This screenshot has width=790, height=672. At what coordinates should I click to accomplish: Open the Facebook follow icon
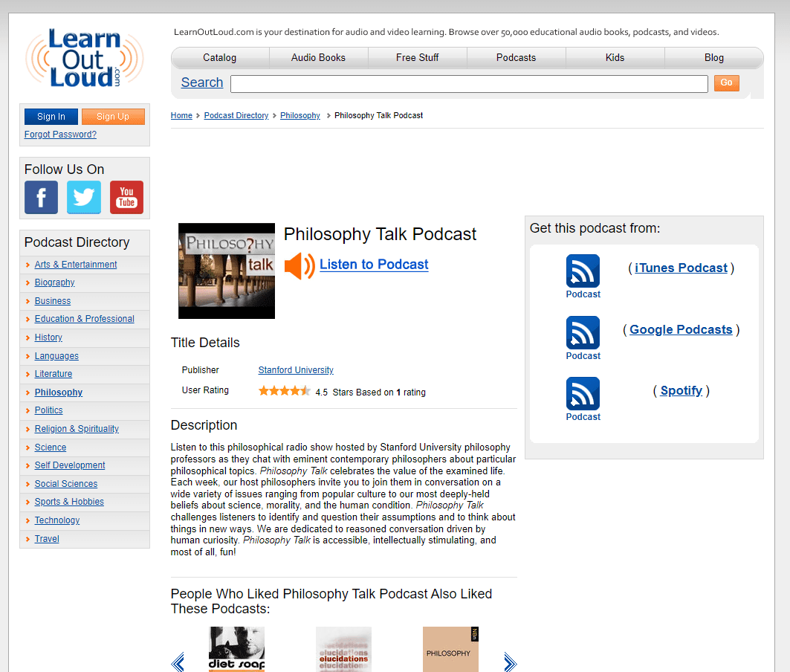[x=42, y=197]
